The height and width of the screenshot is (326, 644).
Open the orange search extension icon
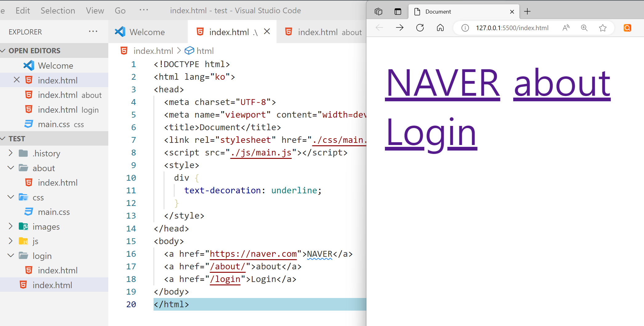pos(627,28)
